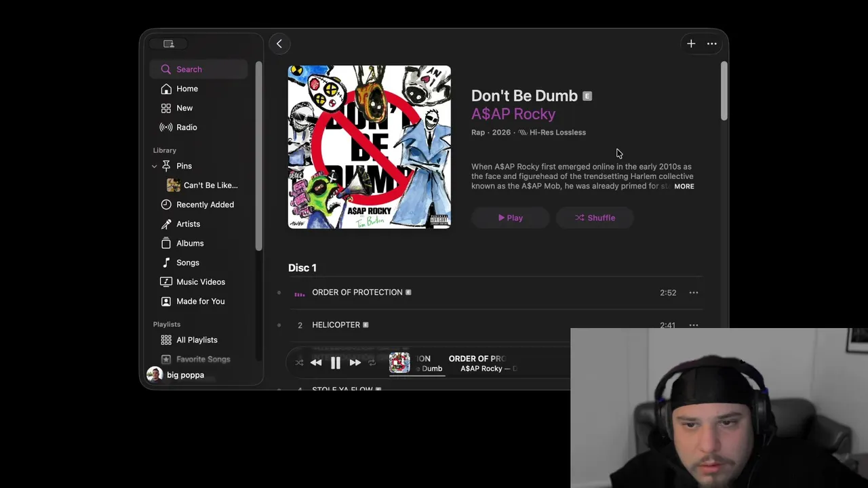This screenshot has width=868, height=488.
Task: Click ORDER OF PRO song title in player
Action: pyautogui.click(x=477, y=359)
